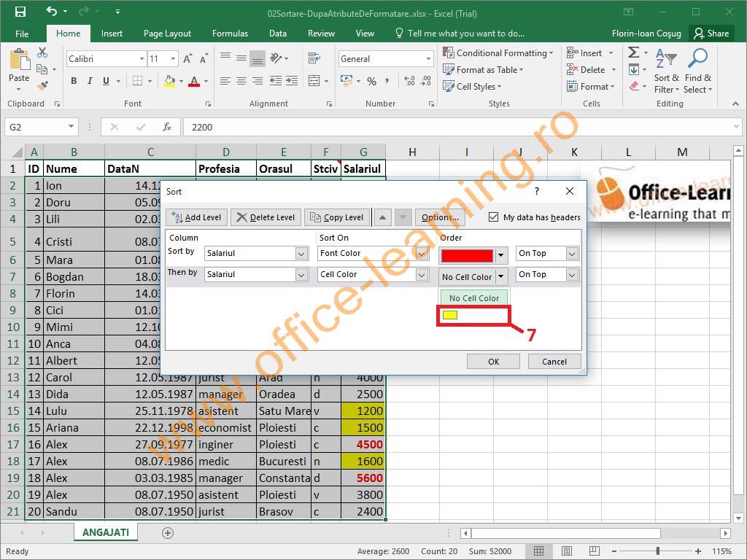The height and width of the screenshot is (560, 747).
Task: Switch to the Page Layout tab
Action: tap(167, 34)
